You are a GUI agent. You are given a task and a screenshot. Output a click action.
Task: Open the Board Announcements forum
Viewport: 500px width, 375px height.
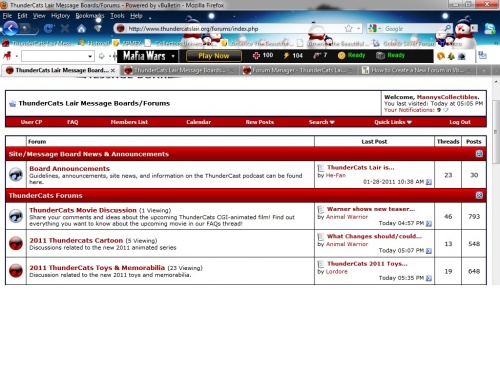click(x=69, y=168)
